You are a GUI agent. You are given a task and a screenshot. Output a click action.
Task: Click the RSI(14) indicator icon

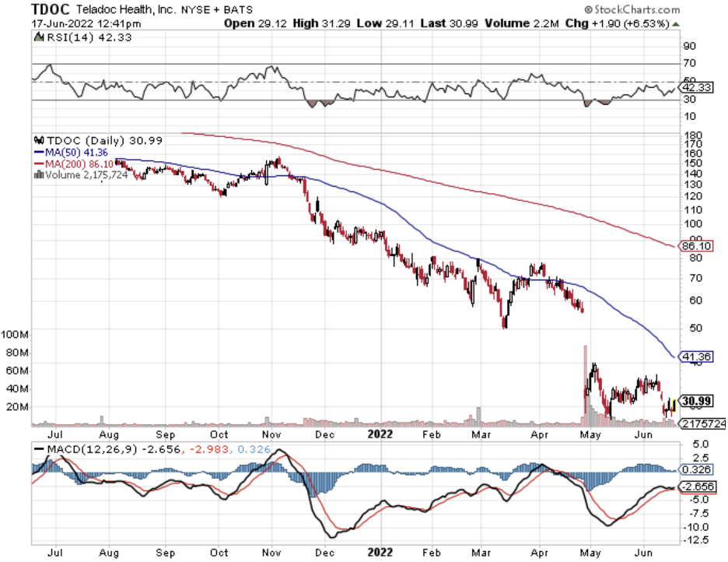[x=39, y=37]
